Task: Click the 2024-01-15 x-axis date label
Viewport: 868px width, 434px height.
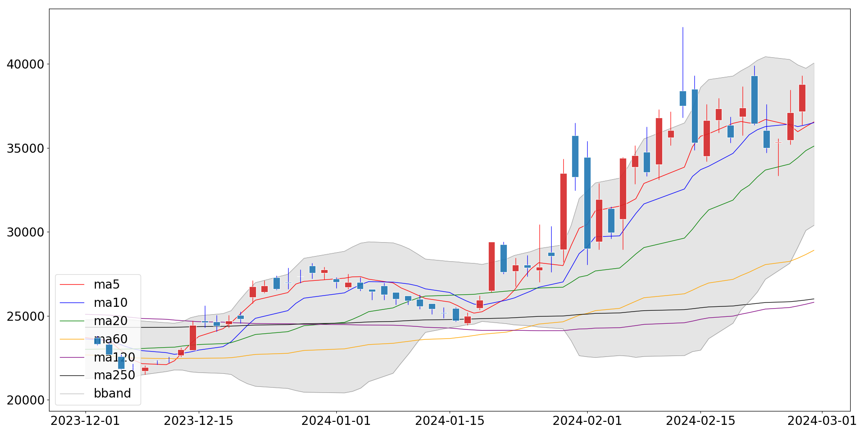Action: (x=450, y=421)
